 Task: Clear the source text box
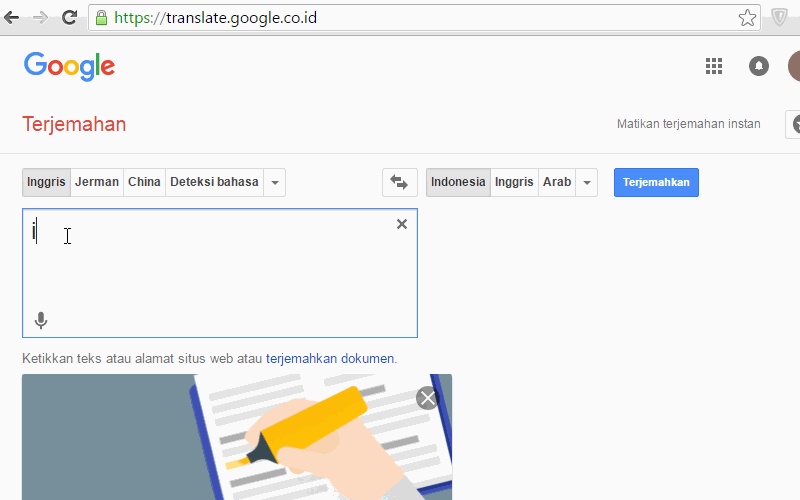[402, 224]
